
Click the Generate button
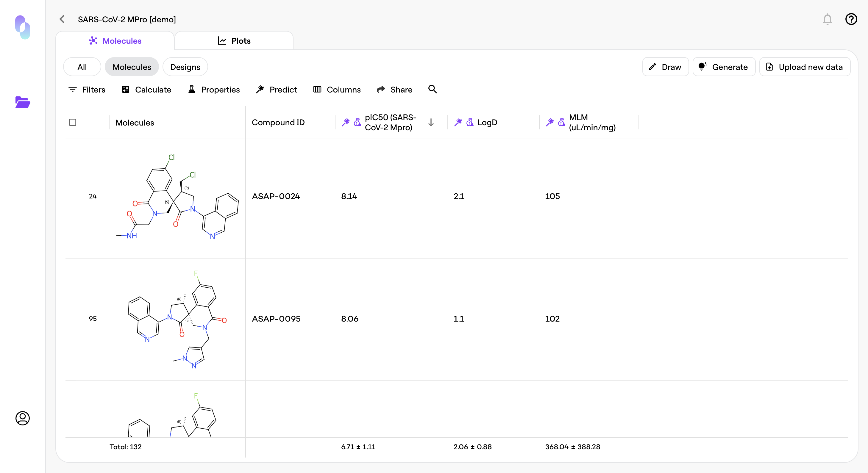click(x=724, y=67)
